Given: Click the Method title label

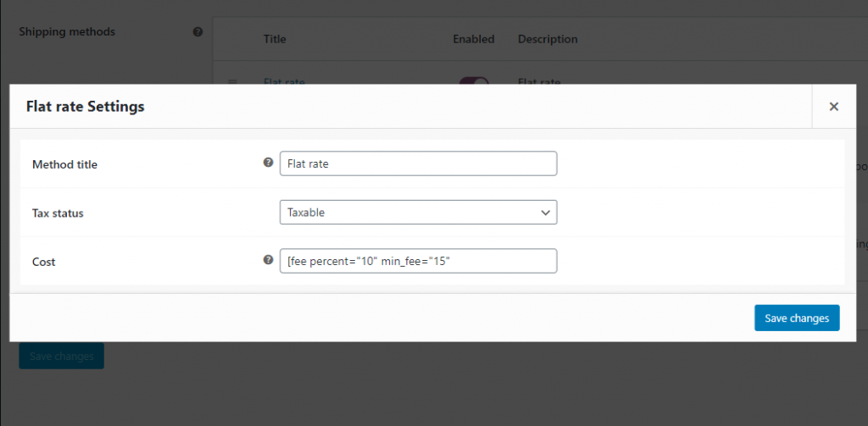Looking at the screenshot, I should tap(64, 164).
